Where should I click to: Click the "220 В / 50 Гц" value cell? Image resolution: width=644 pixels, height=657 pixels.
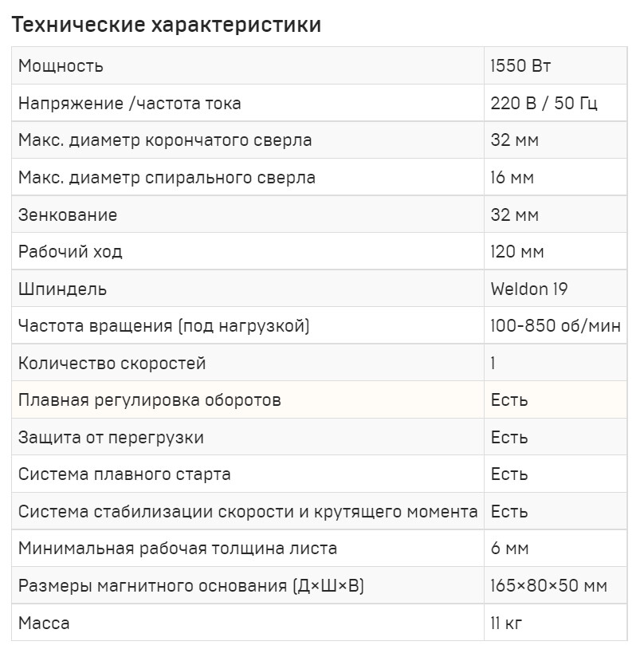[x=544, y=104]
